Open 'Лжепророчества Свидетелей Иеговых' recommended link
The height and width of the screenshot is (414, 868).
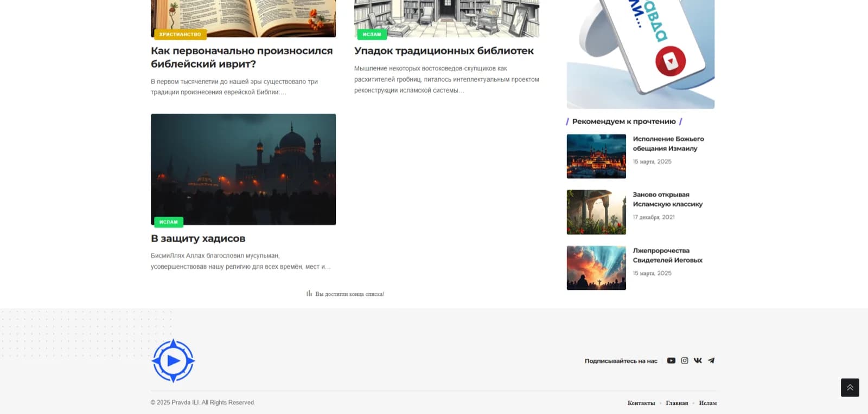[x=668, y=255]
